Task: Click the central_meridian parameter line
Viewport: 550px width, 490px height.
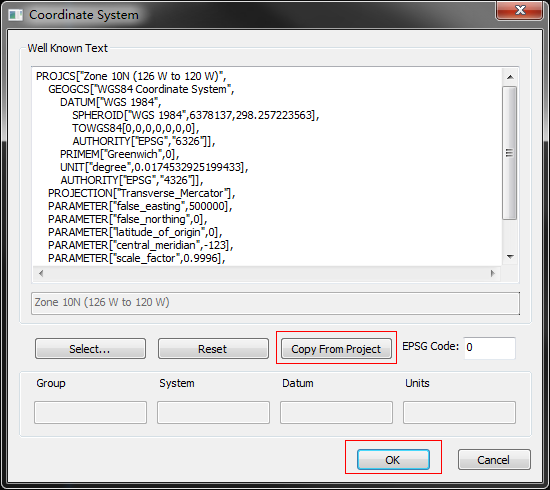Action: tap(141, 245)
